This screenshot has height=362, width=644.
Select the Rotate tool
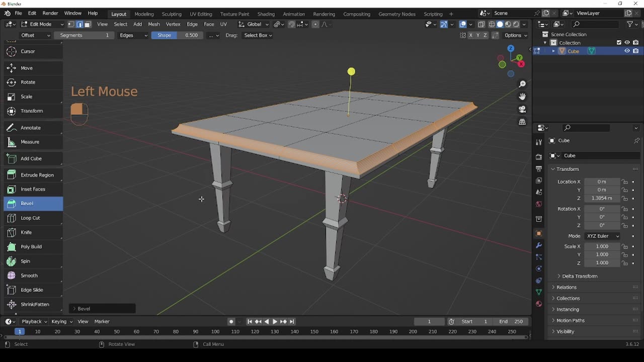coord(33,82)
